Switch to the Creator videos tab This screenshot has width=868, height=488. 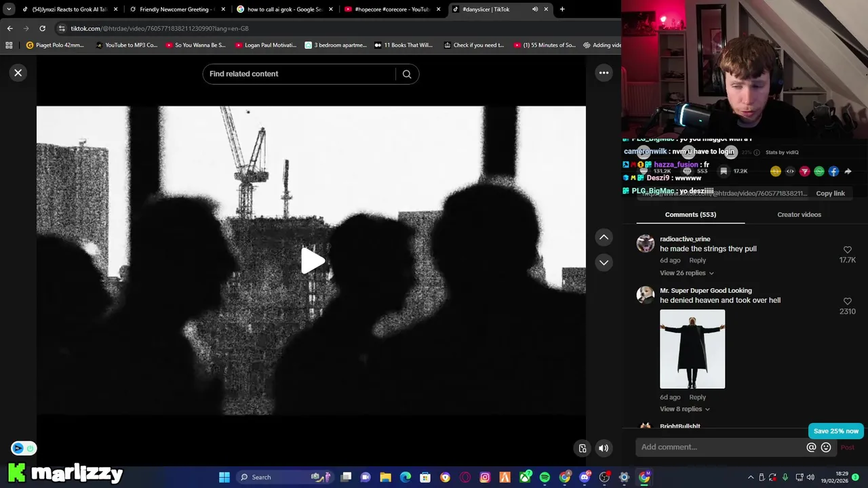[x=799, y=215]
